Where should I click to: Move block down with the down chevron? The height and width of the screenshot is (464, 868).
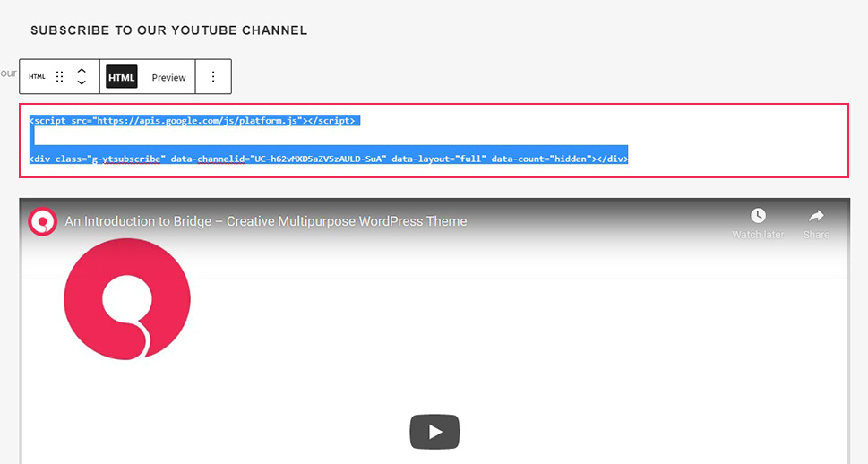pos(82,82)
